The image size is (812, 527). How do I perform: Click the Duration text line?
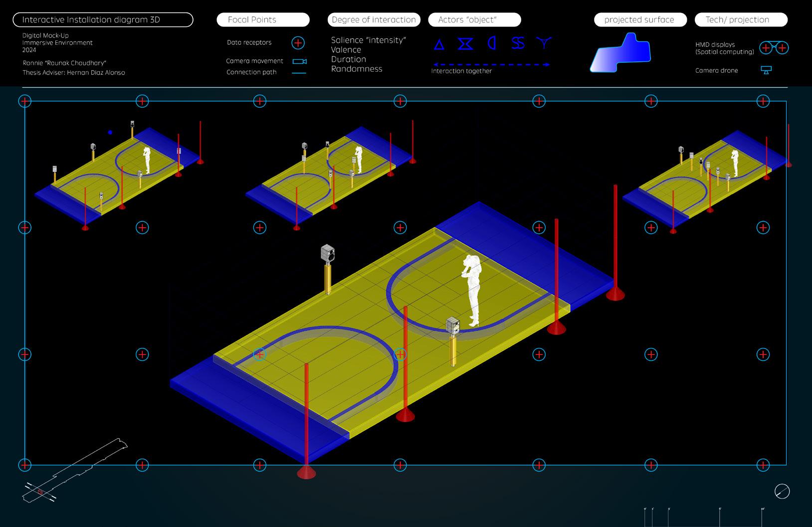[349, 59]
